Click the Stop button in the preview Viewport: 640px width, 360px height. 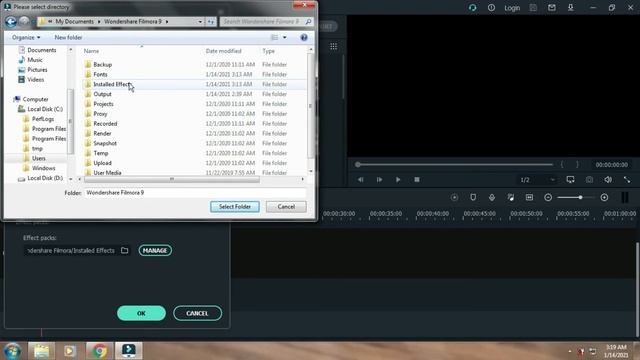417,180
